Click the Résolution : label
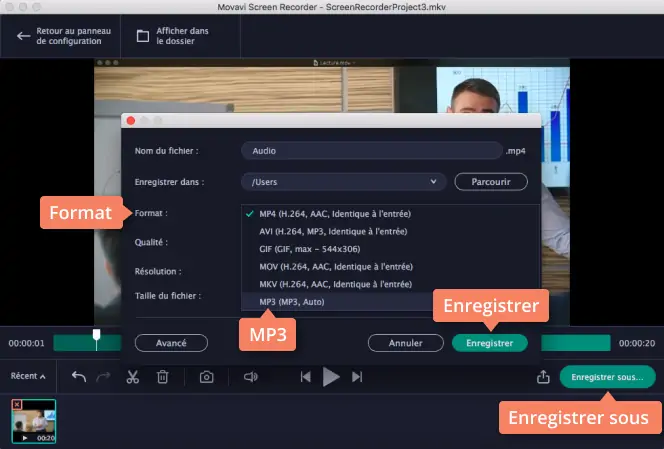 158,272
